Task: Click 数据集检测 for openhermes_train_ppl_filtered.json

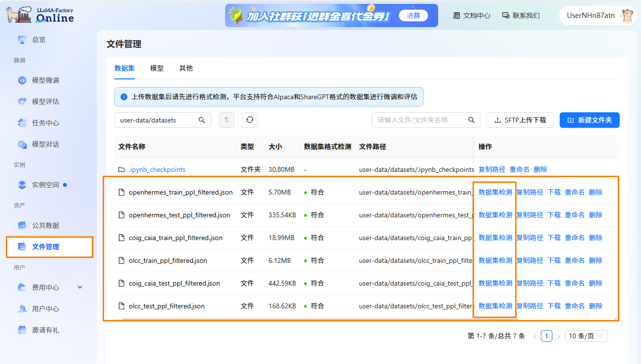Action: click(495, 192)
